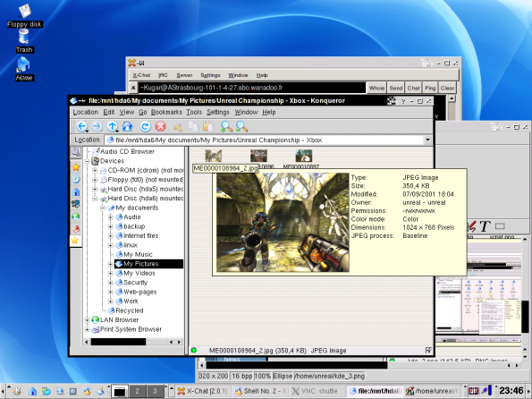
Task: Open Konqueror's Location menu
Action: [85, 112]
